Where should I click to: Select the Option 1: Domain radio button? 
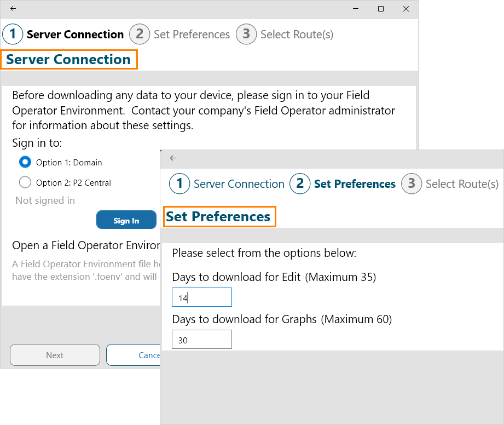coord(25,162)
